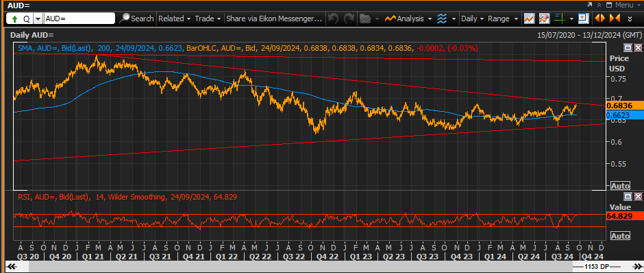This screenshot has width=644, height=273.
Task: Open the chart folder icon
Action: 364,19
